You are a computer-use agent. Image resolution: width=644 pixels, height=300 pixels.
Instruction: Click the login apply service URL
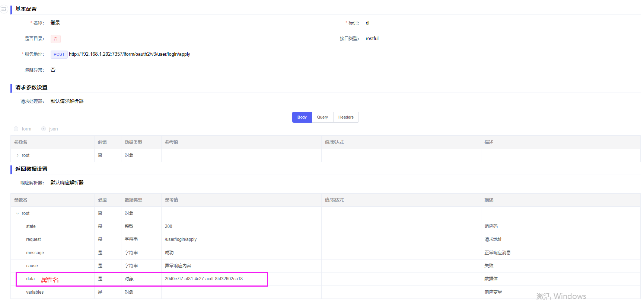(130, 54)
